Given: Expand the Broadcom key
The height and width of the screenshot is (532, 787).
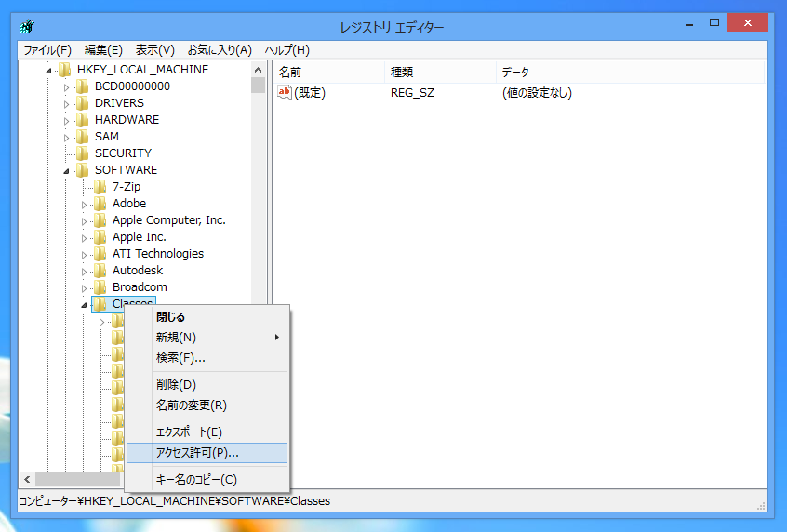Looking at the screenshot, I should pos(84,288).
